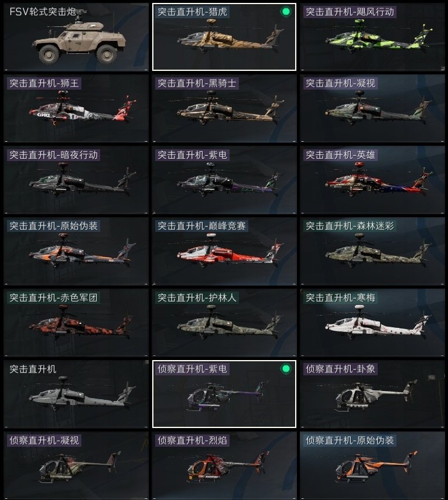The height and width of the screenshot is (500, 448).
Task: Select the 突击直升机-英雄 red-blue skin
Action: 372,180
